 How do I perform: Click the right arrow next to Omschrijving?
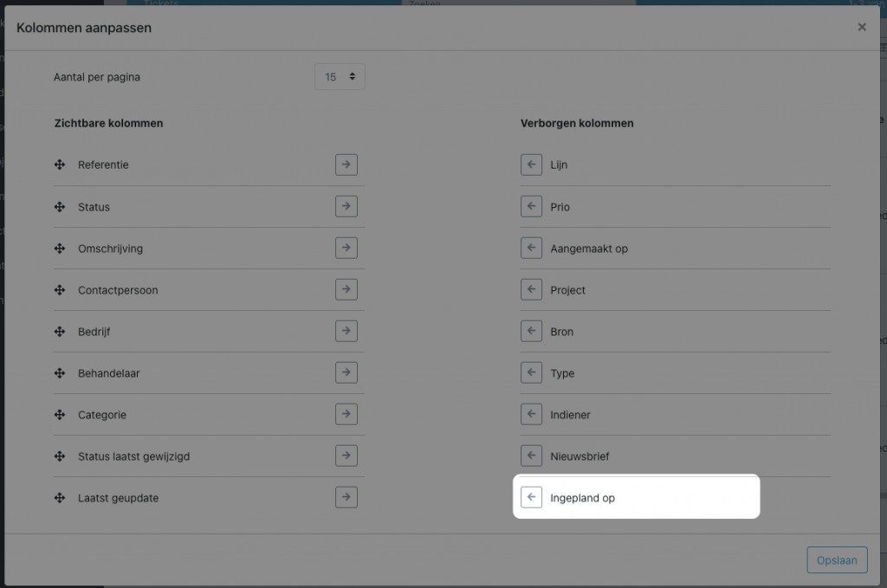click(x=346, y=248)
